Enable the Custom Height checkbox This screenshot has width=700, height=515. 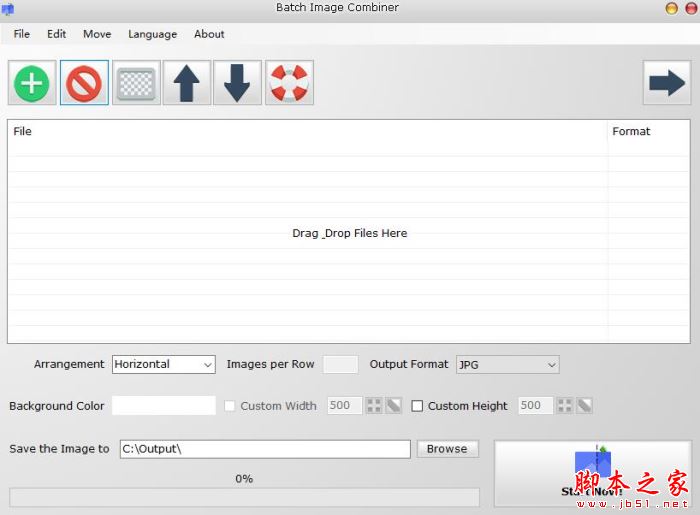(417, 406)
